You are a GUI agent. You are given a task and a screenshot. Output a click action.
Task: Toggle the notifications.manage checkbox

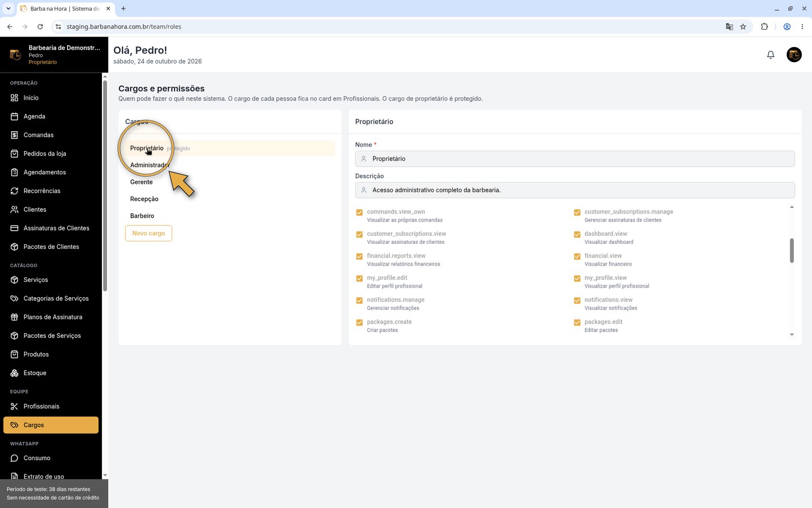[x=359, y=300]
